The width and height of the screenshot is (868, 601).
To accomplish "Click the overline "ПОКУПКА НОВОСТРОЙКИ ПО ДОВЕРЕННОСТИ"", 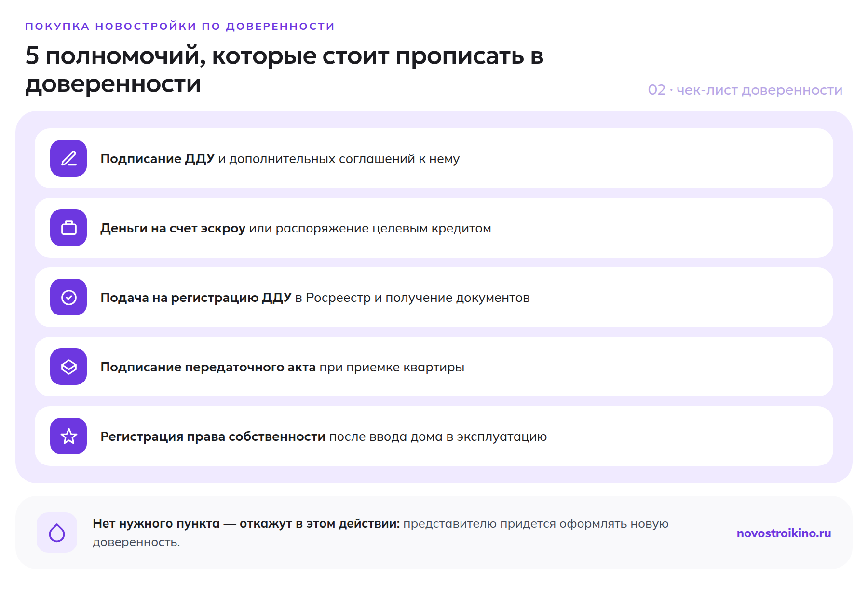I will coord(180,26).
